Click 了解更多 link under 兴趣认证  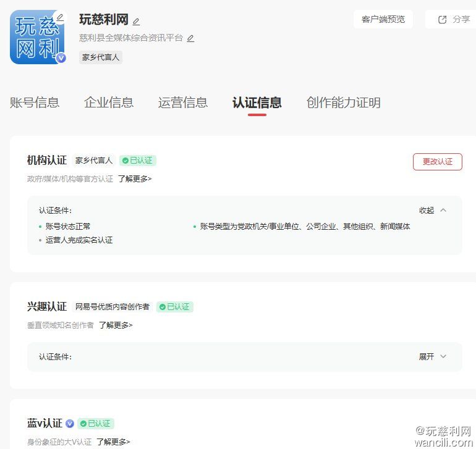[x=116, y=325]
